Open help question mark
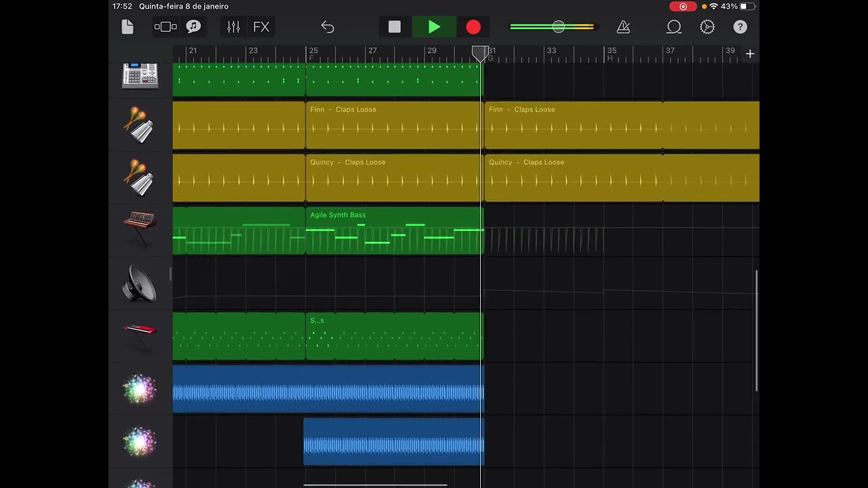The width and height of the screenshot is (868, 488). (740, 27)
